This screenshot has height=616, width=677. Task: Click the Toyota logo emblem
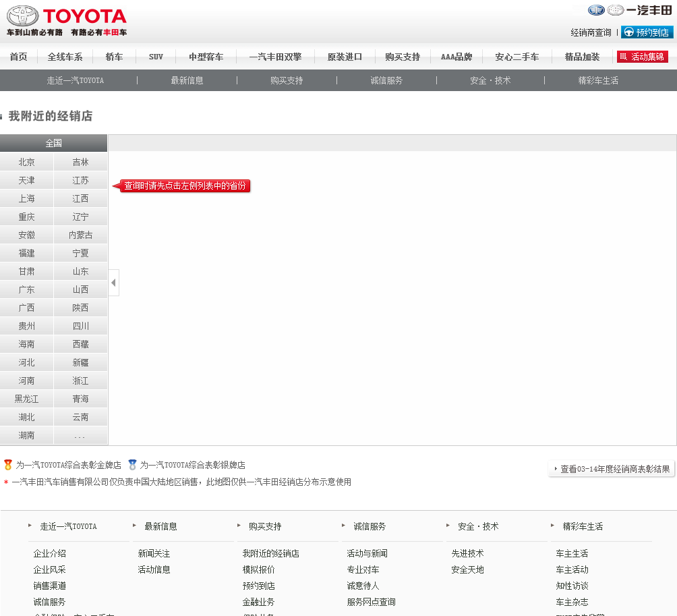22,16
